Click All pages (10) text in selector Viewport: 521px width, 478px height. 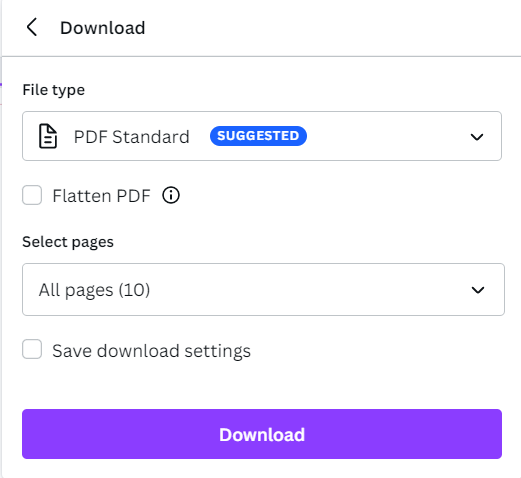pos(94,290)
